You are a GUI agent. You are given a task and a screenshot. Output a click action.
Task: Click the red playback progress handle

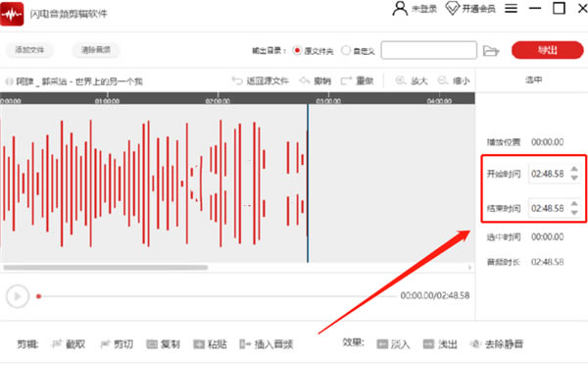[38, 296]
